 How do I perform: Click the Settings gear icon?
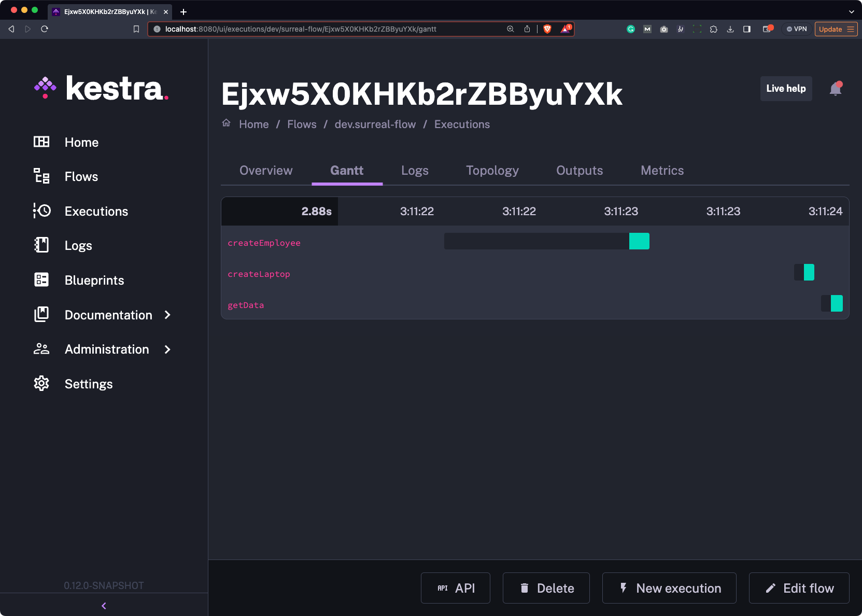click(41, 384)
